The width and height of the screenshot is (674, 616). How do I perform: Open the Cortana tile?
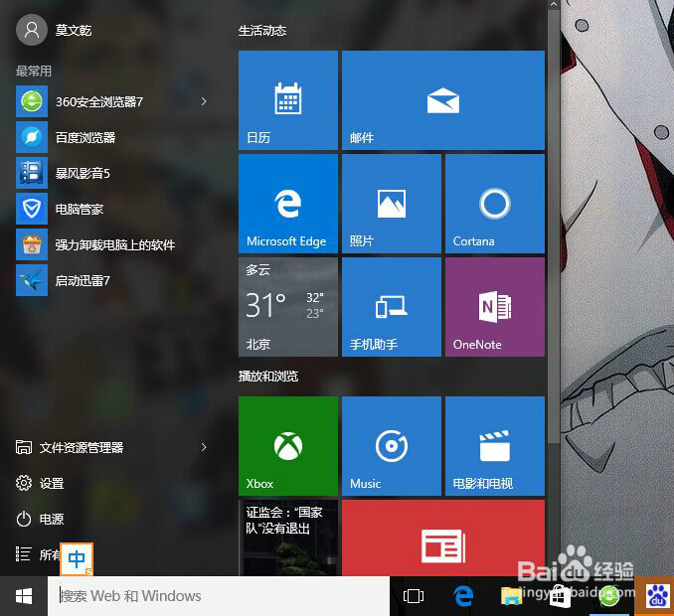pyautogui.click(x=495, y=204)
